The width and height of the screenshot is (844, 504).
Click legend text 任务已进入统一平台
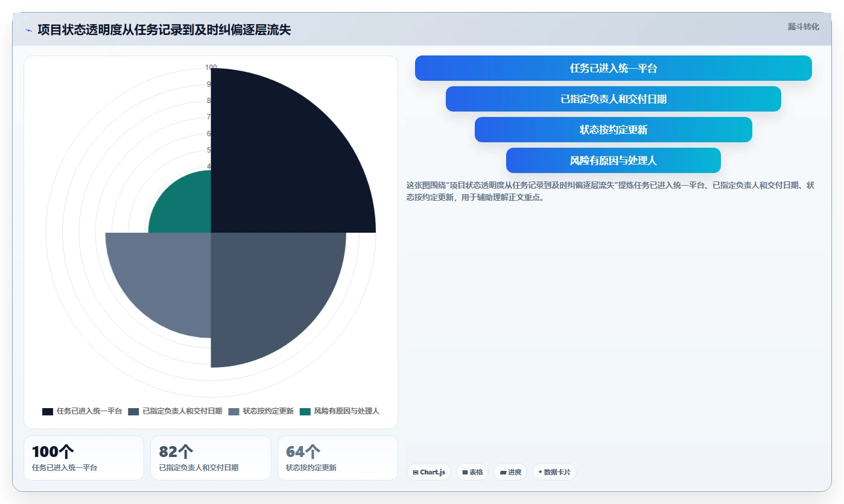point(89,411)
